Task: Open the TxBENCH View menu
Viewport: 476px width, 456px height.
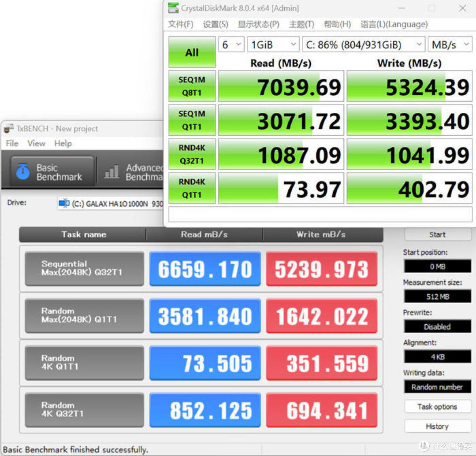Action: coord(36,143)
